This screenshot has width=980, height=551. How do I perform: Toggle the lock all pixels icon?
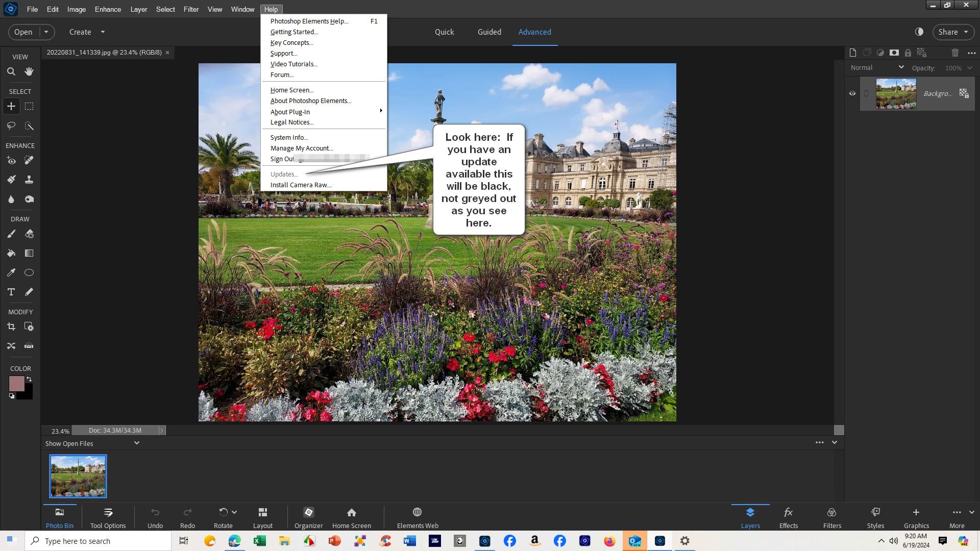(x=908, y=53)
